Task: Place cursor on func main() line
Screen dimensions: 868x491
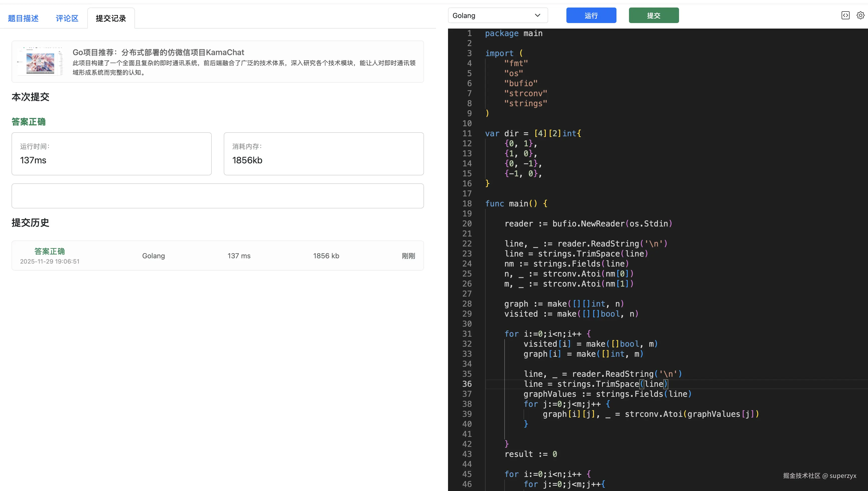Action: click(516, 204)
